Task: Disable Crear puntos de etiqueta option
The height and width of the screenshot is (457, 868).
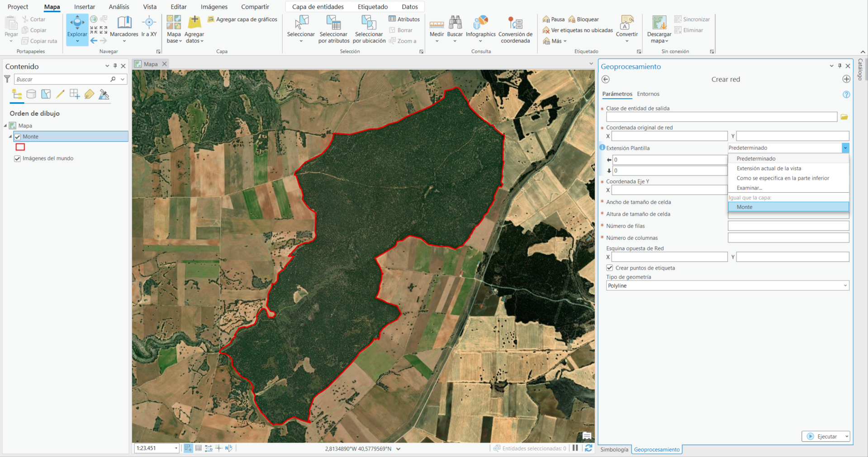Action: pos(610,267)
